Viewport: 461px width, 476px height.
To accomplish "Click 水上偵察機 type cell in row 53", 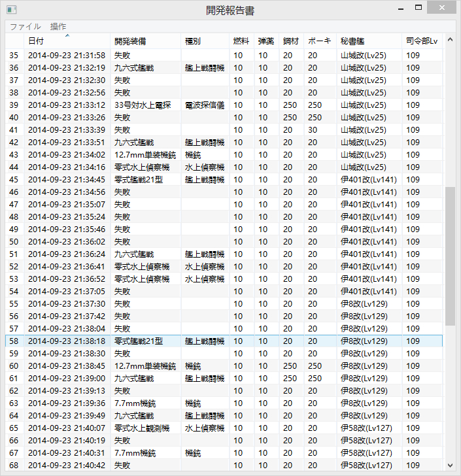I will (205, 279).
